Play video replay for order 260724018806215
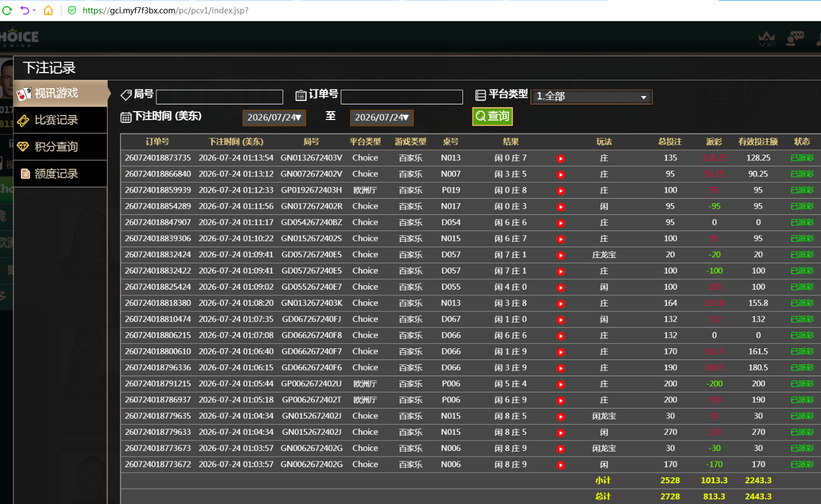Image resolution: width=821 pixels, height=504 pixels. (x=561, y=337)
